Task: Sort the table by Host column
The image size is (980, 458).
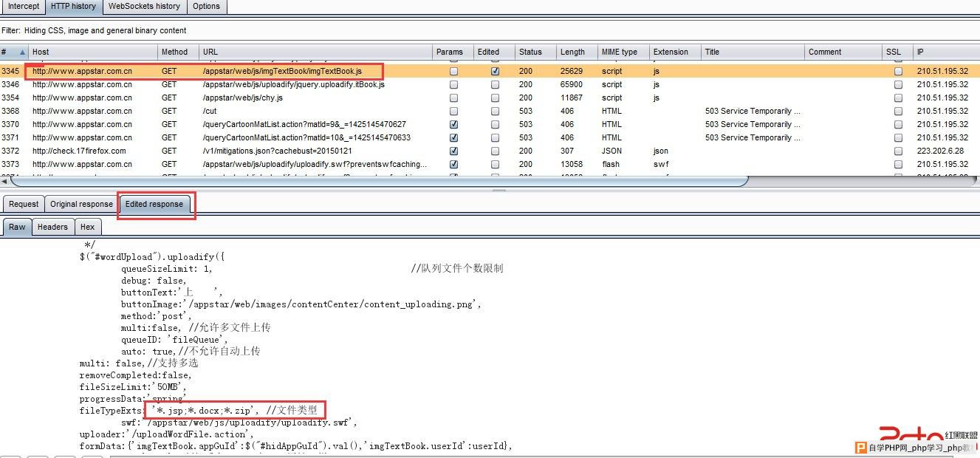Action: tap(93, 52)
